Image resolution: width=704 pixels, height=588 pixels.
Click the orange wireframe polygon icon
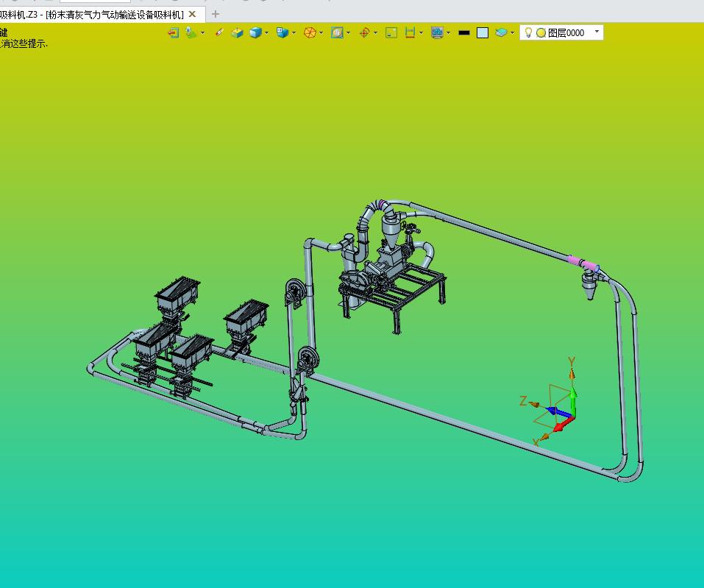click(x=310, y=32)
